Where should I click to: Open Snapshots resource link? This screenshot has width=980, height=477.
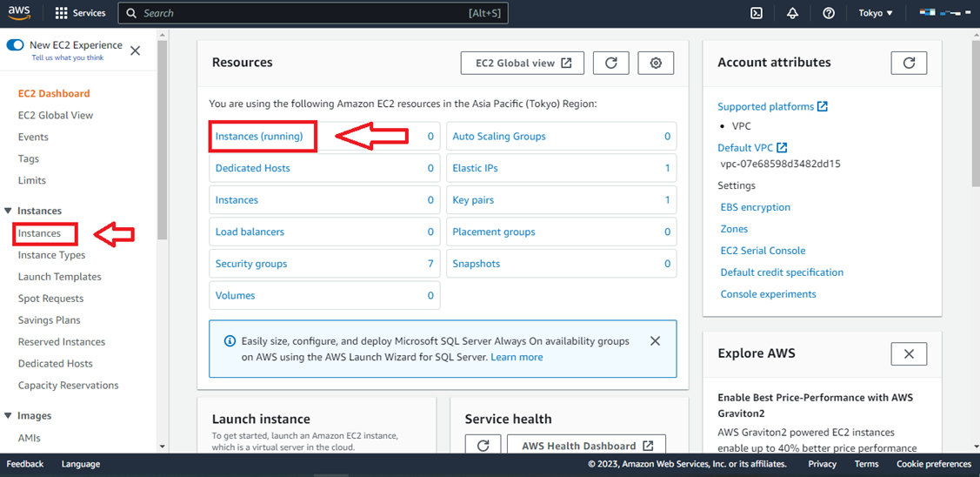pyautogui.click(x=477, y=264)
